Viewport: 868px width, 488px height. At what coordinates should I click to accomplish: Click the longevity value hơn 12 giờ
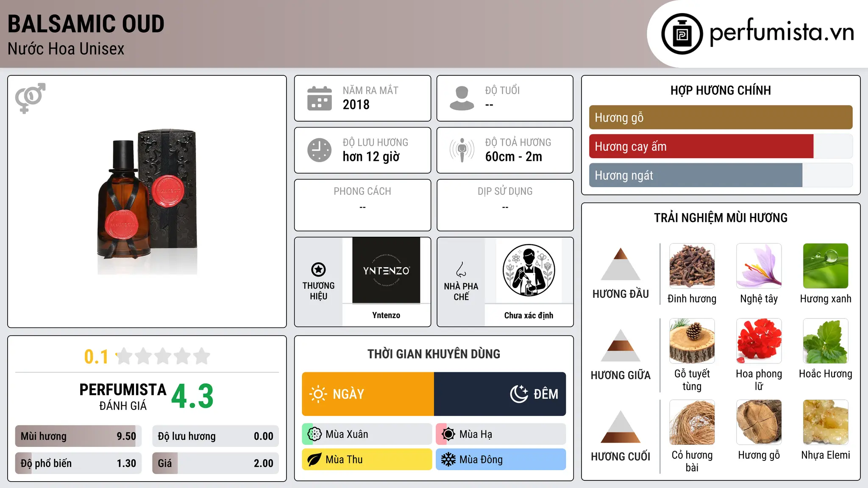pyautogui.click(x=371, y=157)
